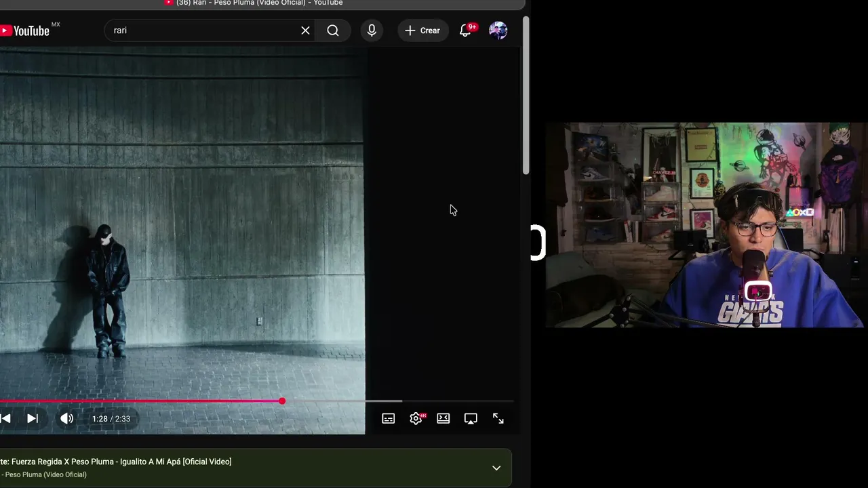Mute the video volume
The width and height of the screenshot is (868, 488).
66,419
